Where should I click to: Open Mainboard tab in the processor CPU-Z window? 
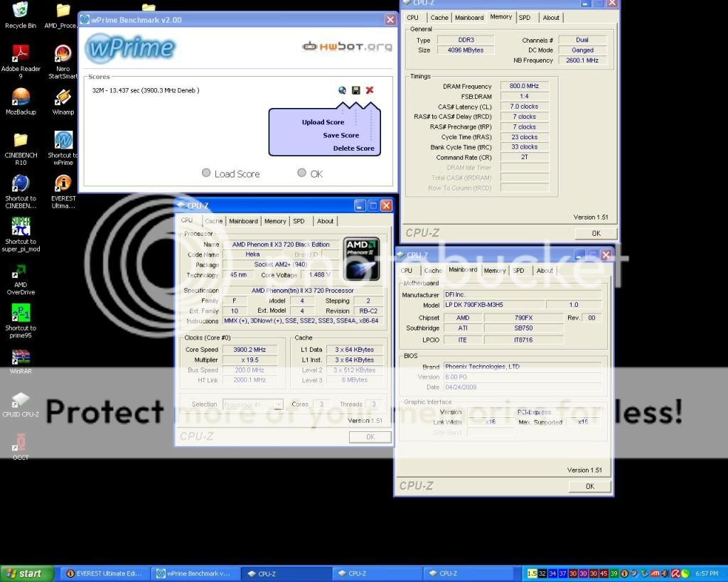(x=243, y=222)
